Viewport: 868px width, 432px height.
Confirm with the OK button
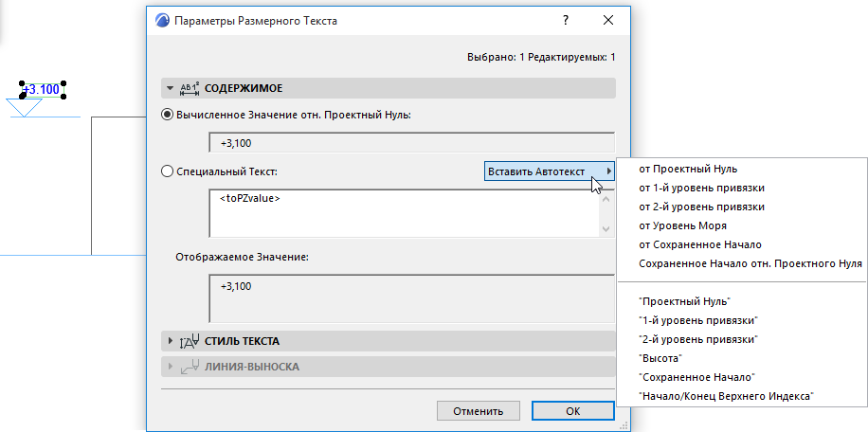click(572, 411)
